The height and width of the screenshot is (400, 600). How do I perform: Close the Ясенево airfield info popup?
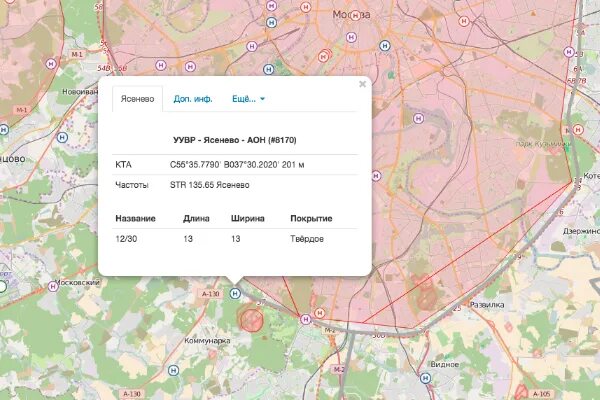click(362, 84)
